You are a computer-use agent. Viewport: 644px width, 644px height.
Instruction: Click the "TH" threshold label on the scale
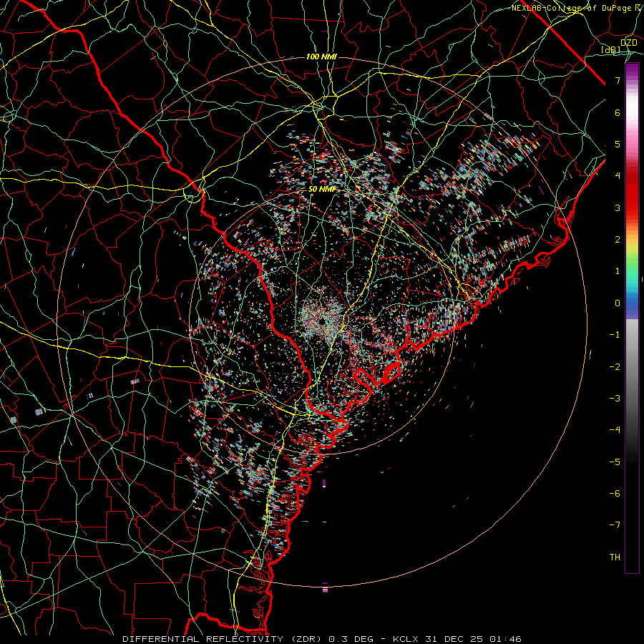coord(615,557)
